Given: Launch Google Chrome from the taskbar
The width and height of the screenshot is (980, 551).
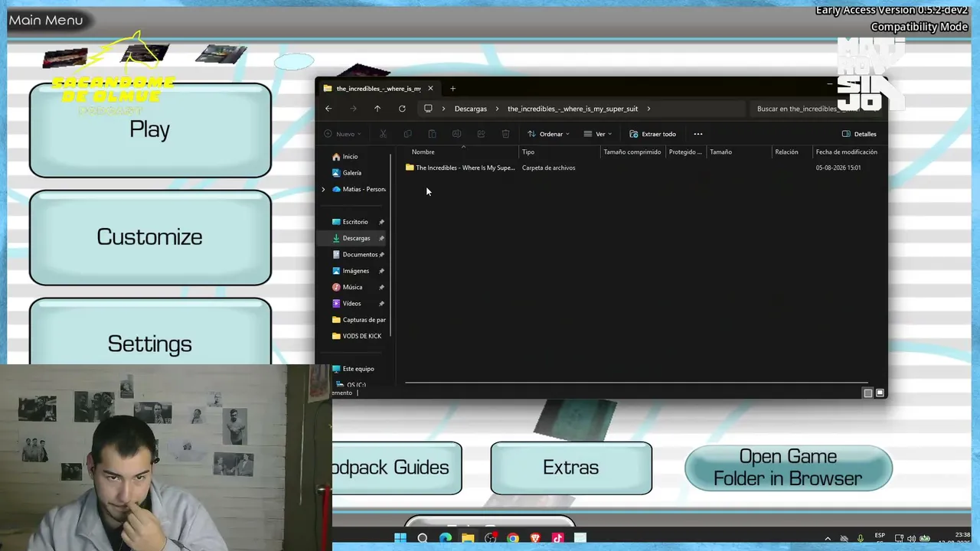Looking at the screenshot, I should [x=513, y=538].
